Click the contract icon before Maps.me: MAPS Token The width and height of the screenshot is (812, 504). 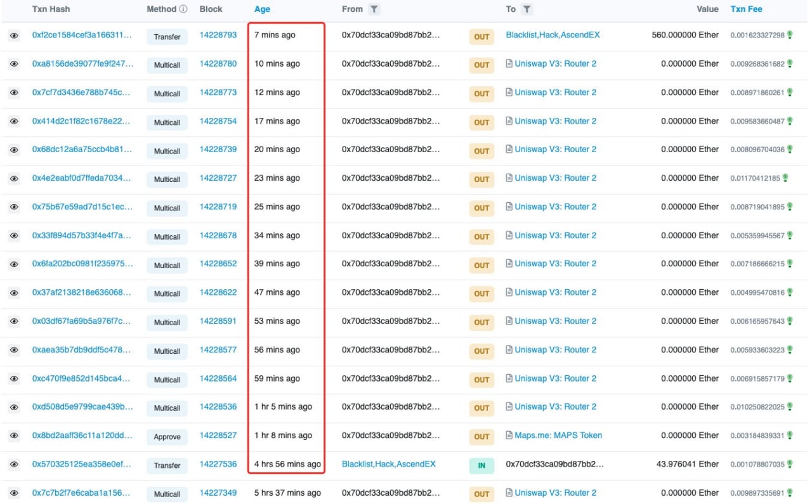click(x=509, y=436)
